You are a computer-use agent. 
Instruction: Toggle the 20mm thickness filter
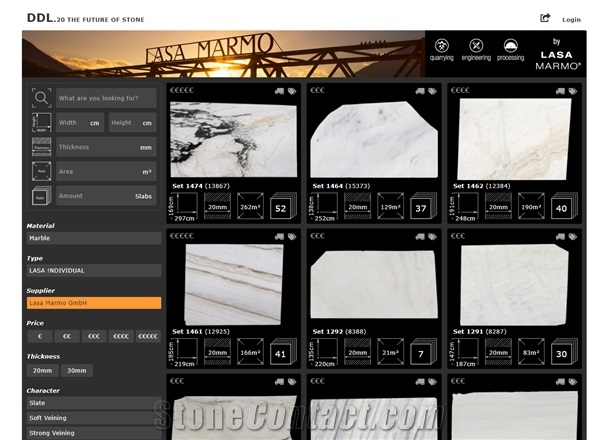coord(42,370)
